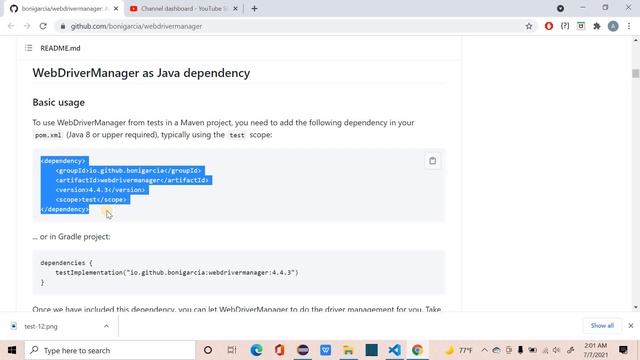Select the bonigarcia/webdrivermanager GitHub tab

(x=64, y=9)
